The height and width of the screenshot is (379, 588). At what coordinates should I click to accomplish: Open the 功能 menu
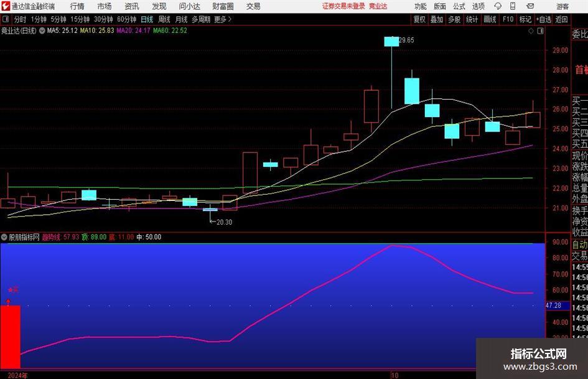[421, 6]
